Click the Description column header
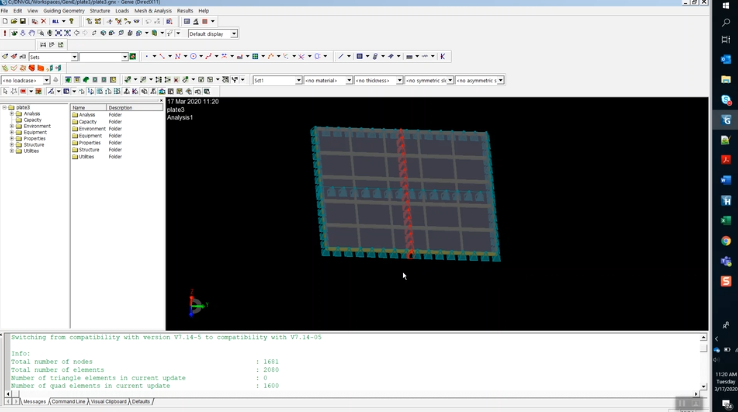The height and width of the screenshot is (412, 738). [x=135, y=107]
